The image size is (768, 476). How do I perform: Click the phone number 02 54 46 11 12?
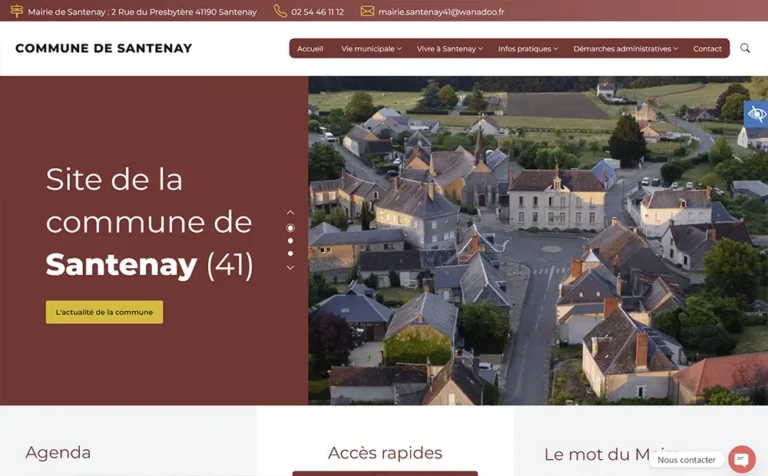pos(317,12)
